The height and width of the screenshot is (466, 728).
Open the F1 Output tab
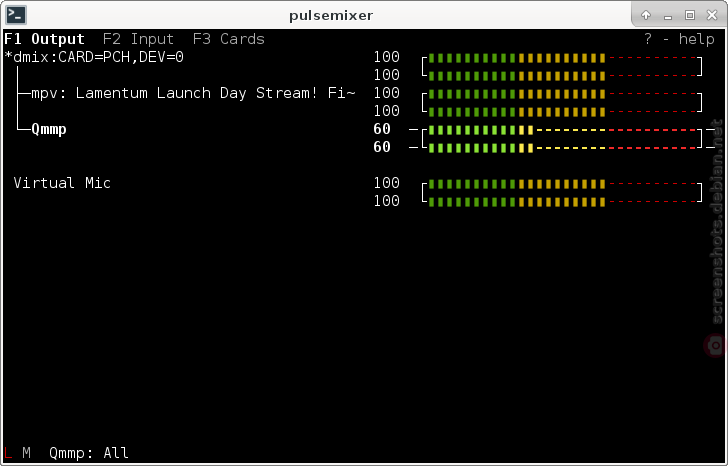45,39
